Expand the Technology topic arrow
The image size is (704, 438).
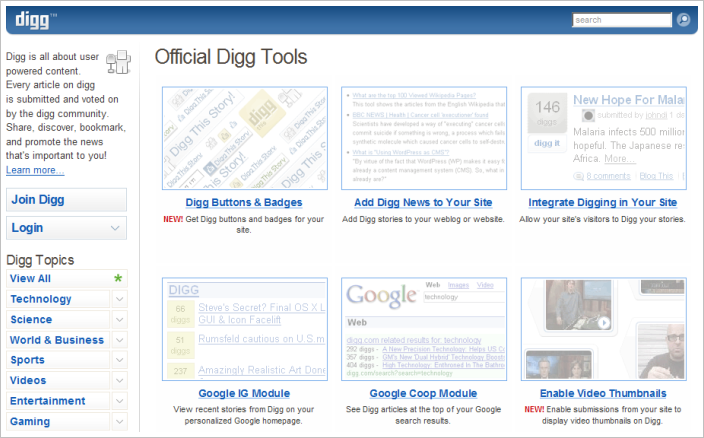click(119, 299)
